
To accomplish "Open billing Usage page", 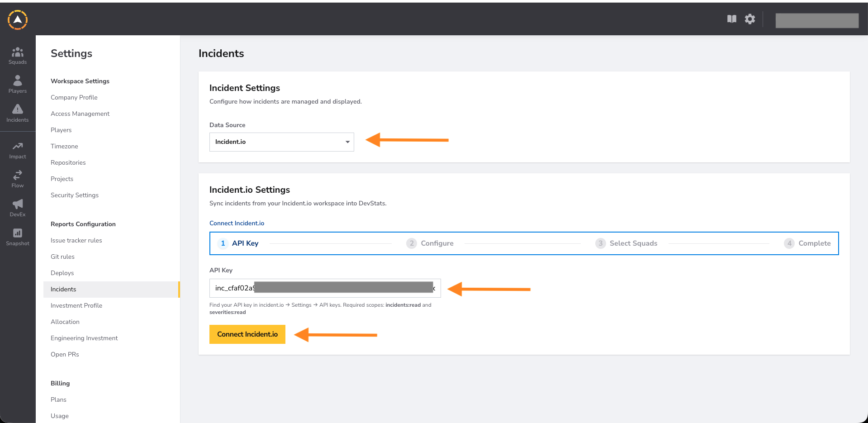I will (60, 416).
